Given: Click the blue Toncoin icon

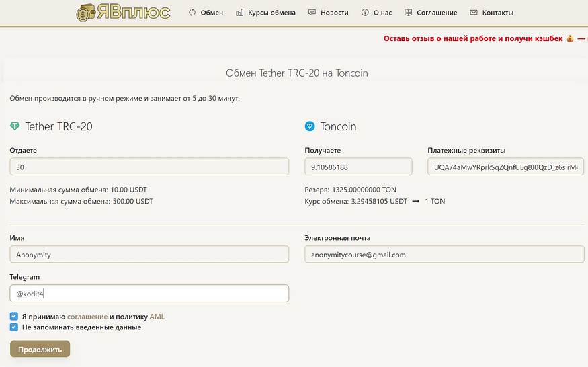Looking at the screenshot, I should pos(310,126).
